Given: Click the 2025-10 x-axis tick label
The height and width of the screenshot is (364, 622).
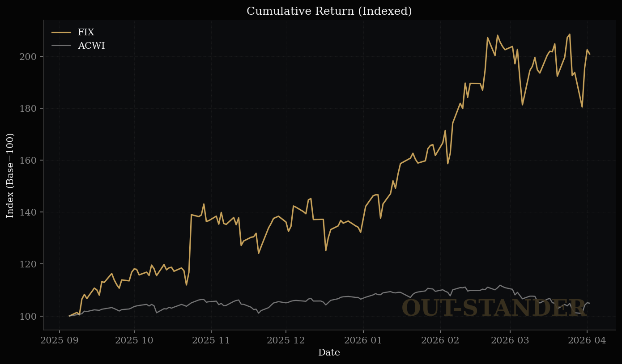Looking at the screenshot, I should 134,341.
